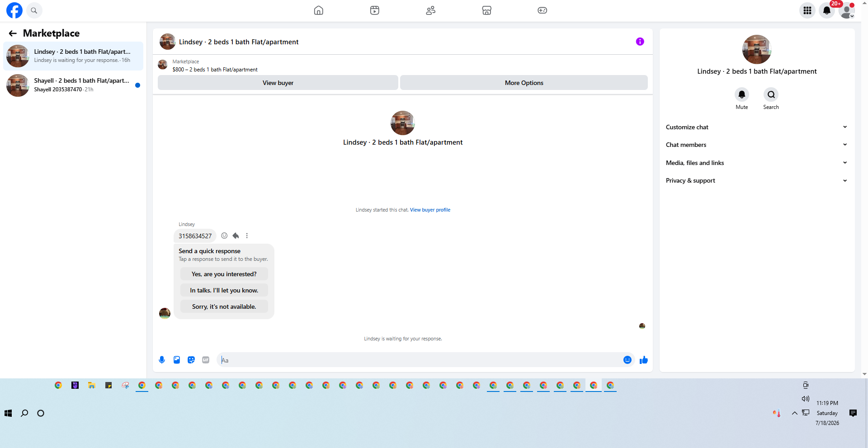This screenshot has width=868, height=448.
Task: Reply to message 3158634527 using reply arrow
Action: (x=236, y=236)
